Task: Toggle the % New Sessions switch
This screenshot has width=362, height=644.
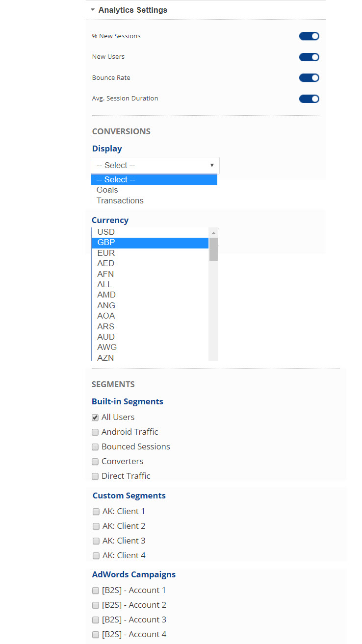Action: click(309, 36)
